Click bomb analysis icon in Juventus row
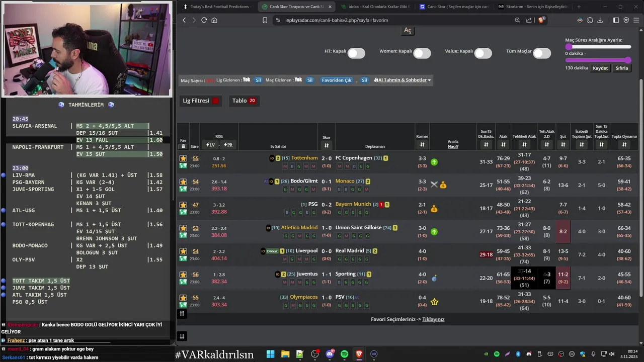The image size is (644, 362). 434,278
